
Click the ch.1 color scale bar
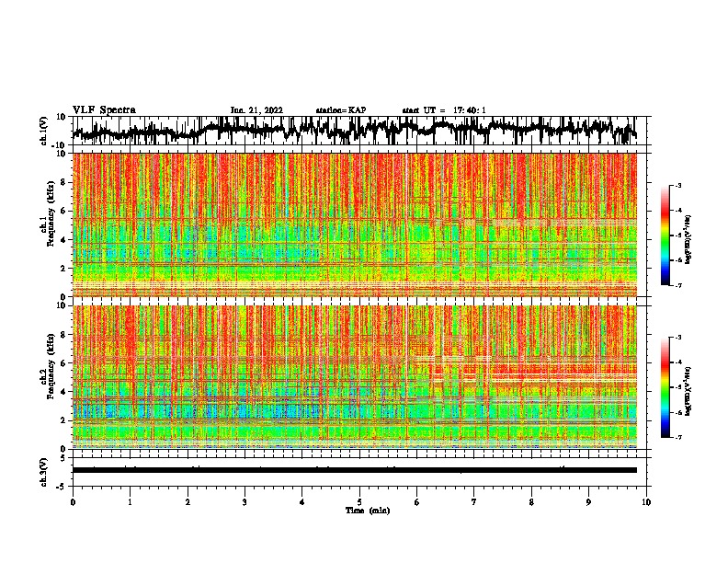coord(665,236)
